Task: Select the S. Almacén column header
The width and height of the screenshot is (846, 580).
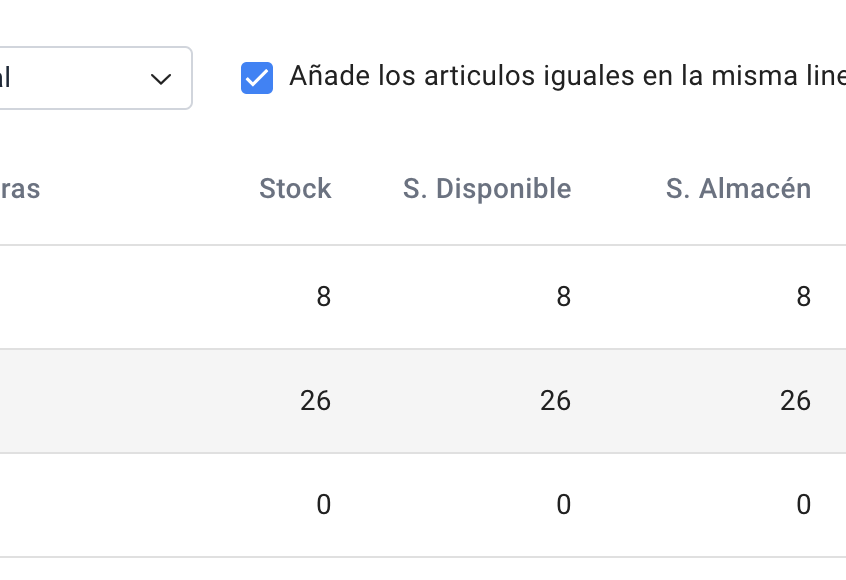Action: point(738,189)
